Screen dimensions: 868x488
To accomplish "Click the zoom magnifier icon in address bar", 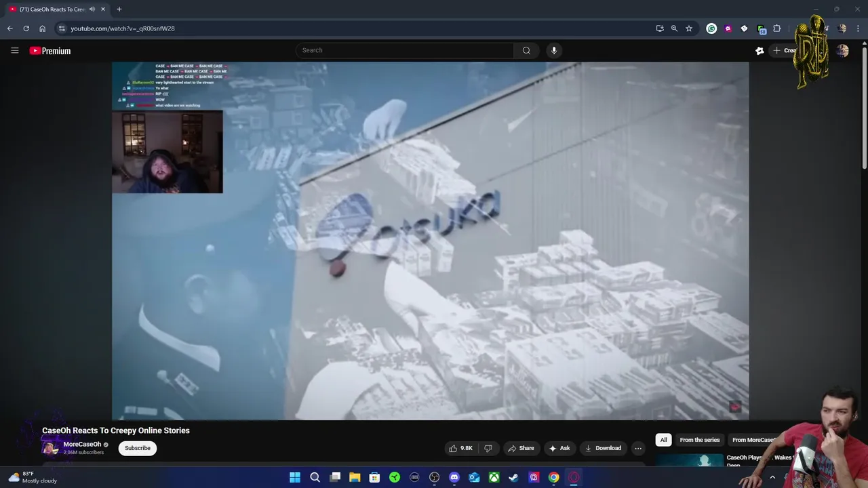I will pos(674,28).
